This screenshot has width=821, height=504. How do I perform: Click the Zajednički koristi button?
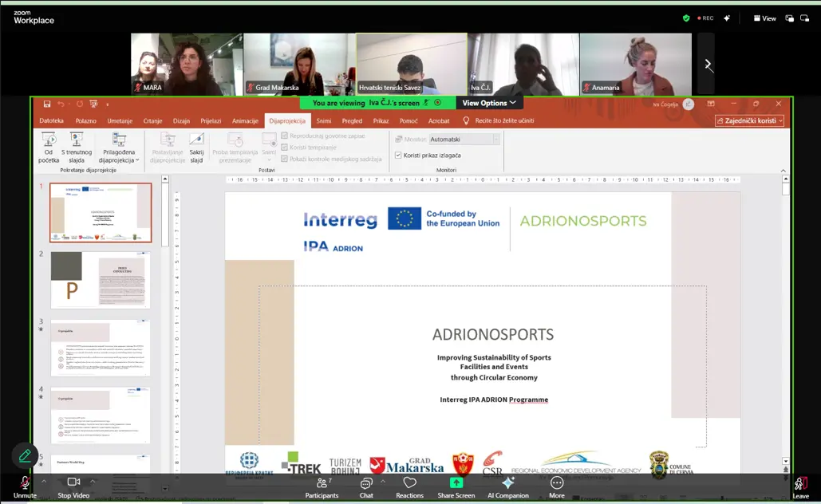(x=749, y=121)
